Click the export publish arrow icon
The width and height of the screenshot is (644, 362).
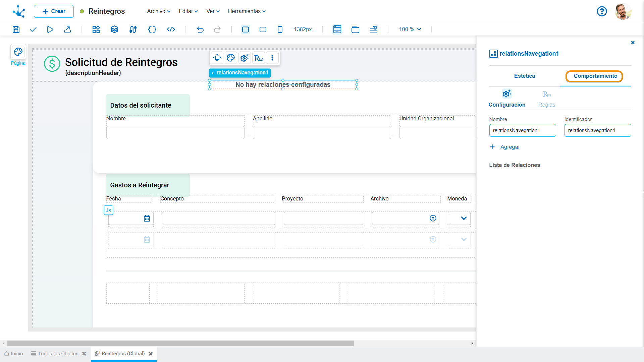tap(67, 29)
